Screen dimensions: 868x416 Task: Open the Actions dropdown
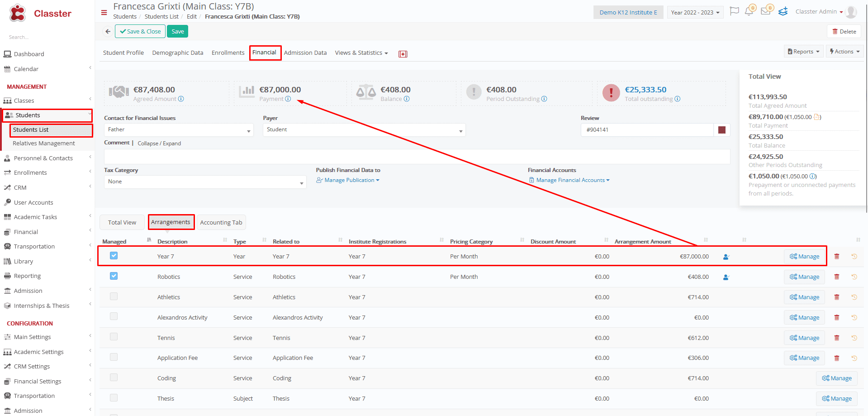[x=844, y=52]
